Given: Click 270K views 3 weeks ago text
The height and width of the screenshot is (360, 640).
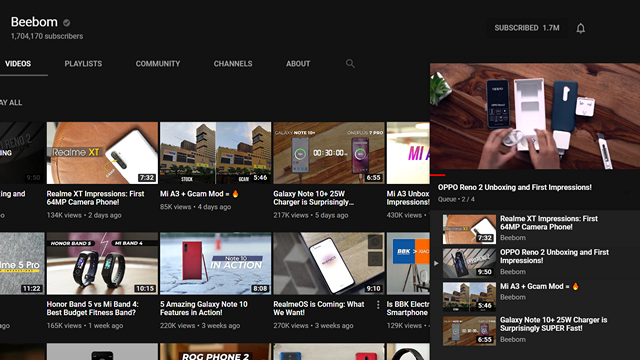Looking at the screenshot, I should click(x=313, y=326).
